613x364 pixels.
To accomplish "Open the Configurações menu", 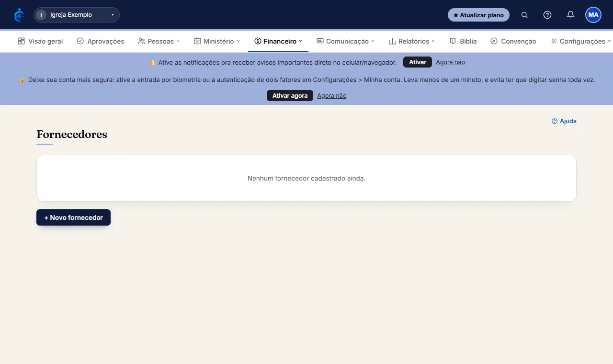I will click(x=580, y=41).
